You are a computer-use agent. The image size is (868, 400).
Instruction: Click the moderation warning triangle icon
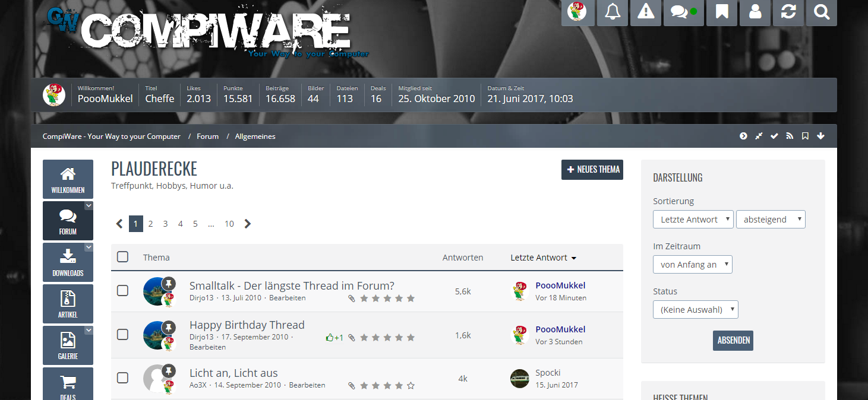click(x=646, y=12)
